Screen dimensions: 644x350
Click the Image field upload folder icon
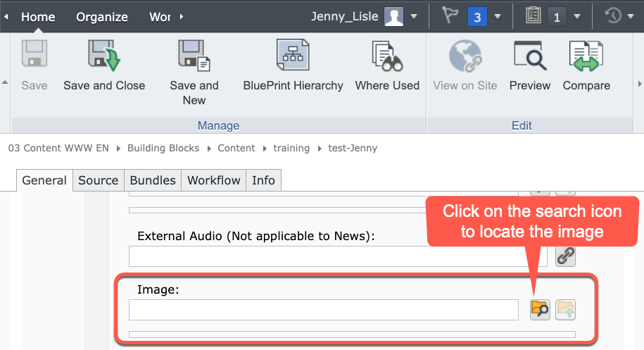(x=566, y=310)
